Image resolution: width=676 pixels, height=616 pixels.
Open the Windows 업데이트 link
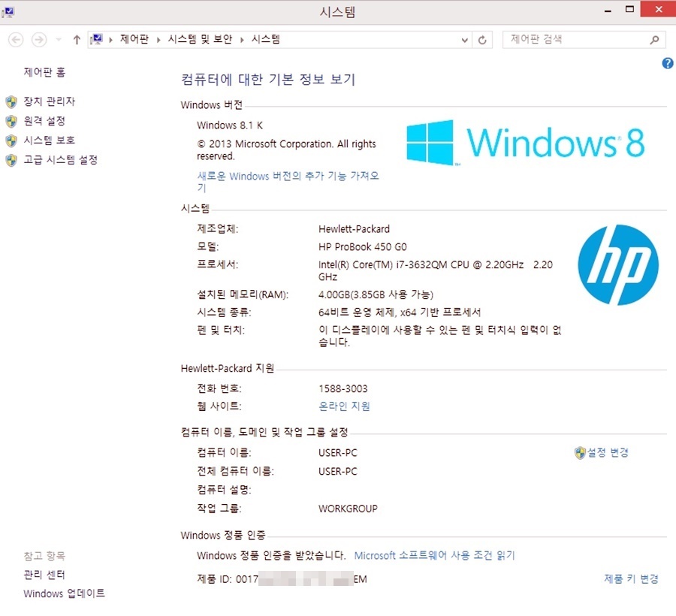point(64,593)
